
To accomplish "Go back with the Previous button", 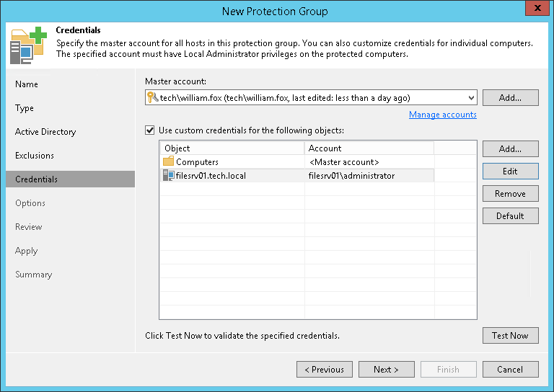I will (x=324, y=370).
